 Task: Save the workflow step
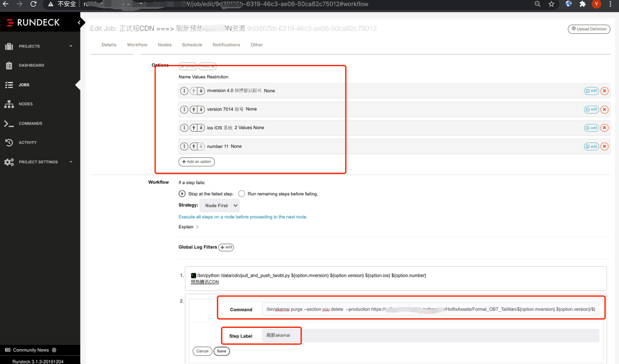[x=222, y=351]
